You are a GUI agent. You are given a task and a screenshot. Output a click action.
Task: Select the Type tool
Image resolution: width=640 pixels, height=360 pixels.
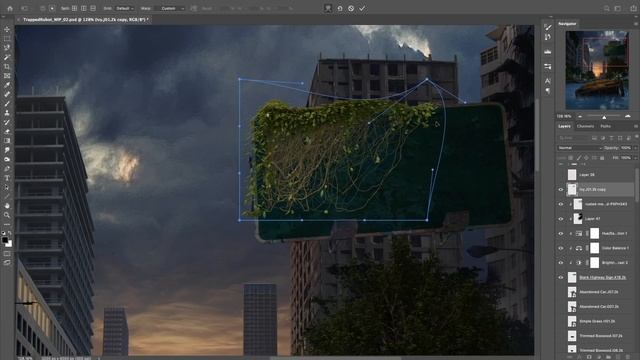(7, 178)
